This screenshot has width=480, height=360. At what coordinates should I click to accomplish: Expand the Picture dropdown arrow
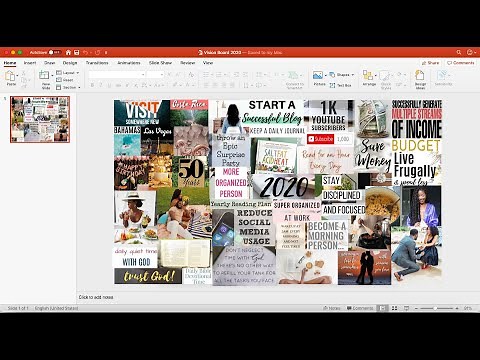tap(326, 75)
